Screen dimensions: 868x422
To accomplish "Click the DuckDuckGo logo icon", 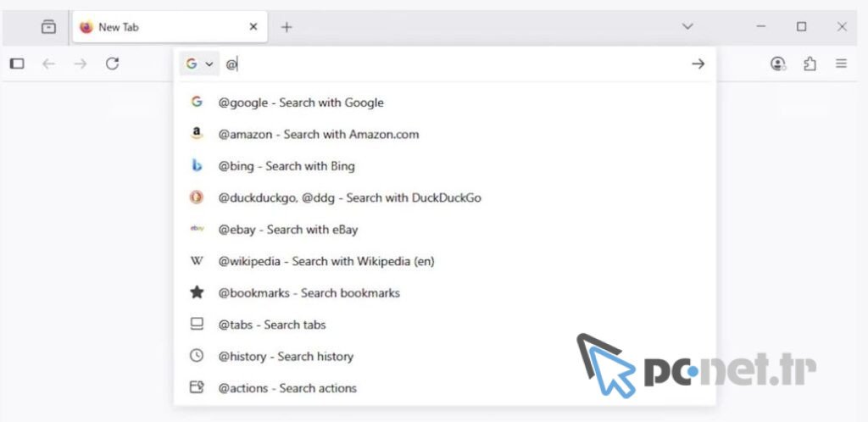I will (197, 197).
